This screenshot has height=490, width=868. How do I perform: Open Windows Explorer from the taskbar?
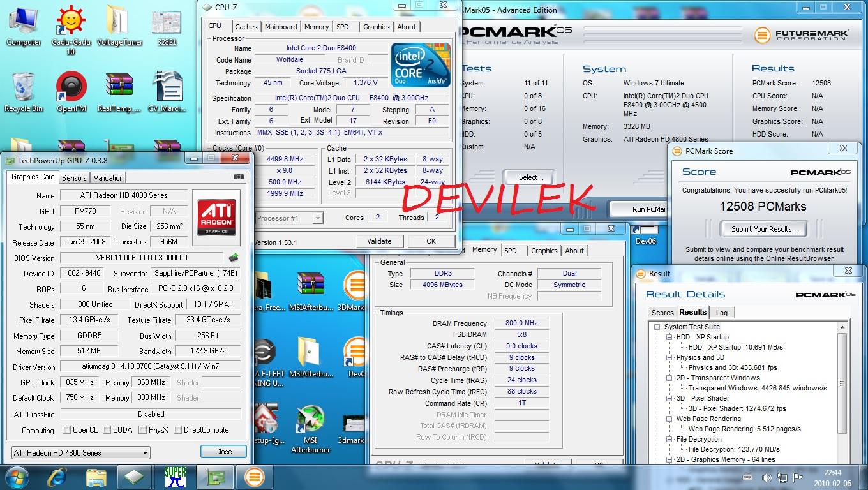tap(96, 477)
